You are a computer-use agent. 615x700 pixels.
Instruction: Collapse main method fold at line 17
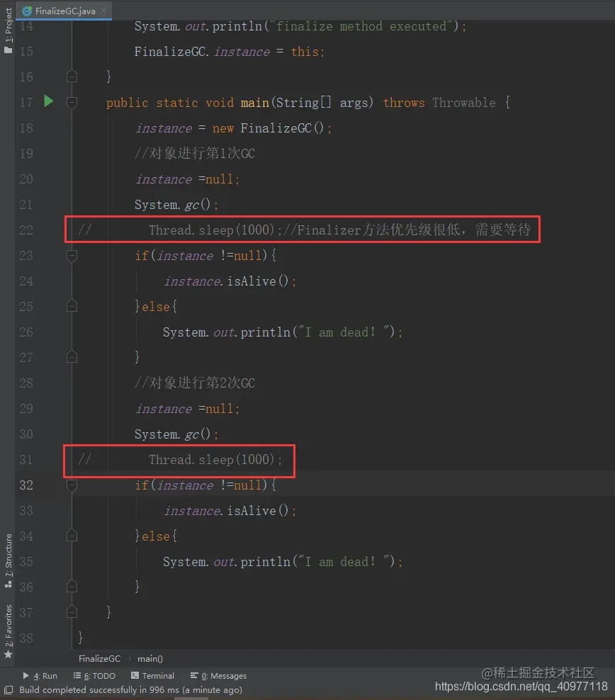point(72,103)
